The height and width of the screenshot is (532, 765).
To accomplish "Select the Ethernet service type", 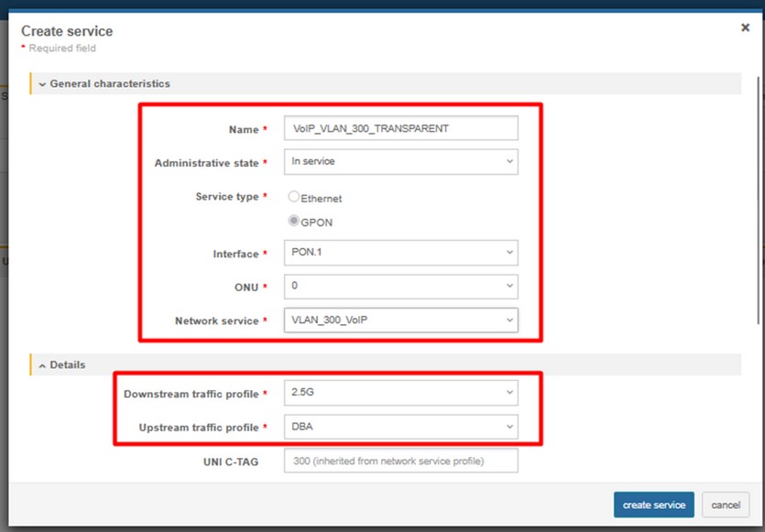I will tap(294, 197).
